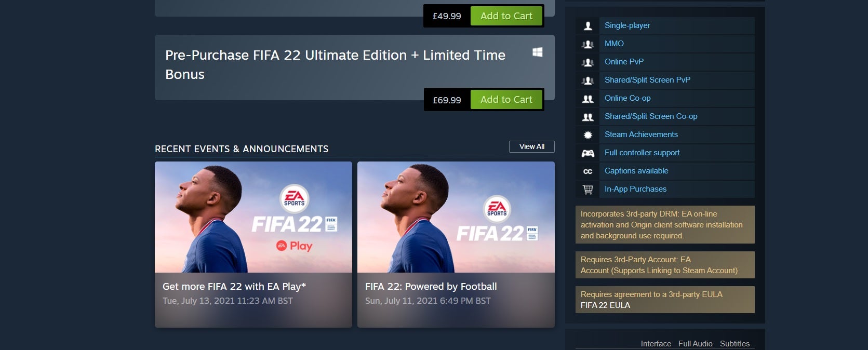
Task: Click the Captions available CC icon
Action: click(x=587, y=171)
